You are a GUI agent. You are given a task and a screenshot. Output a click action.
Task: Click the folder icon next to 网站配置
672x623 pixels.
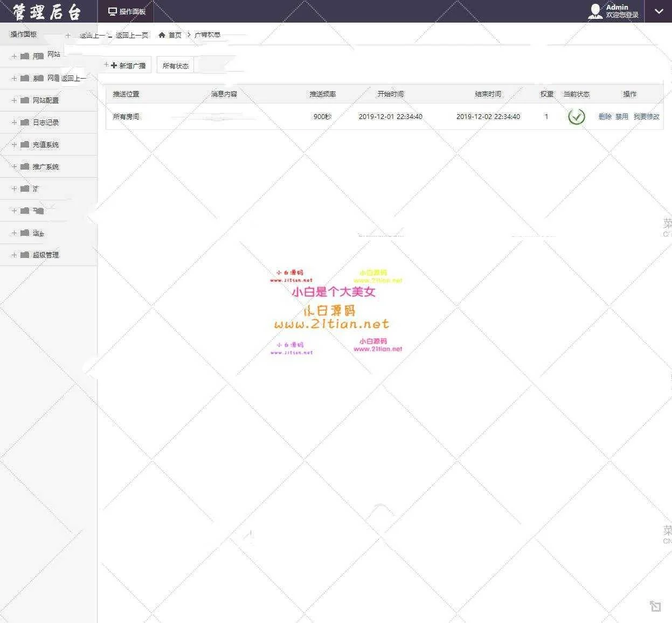click(x=25, y=100)
